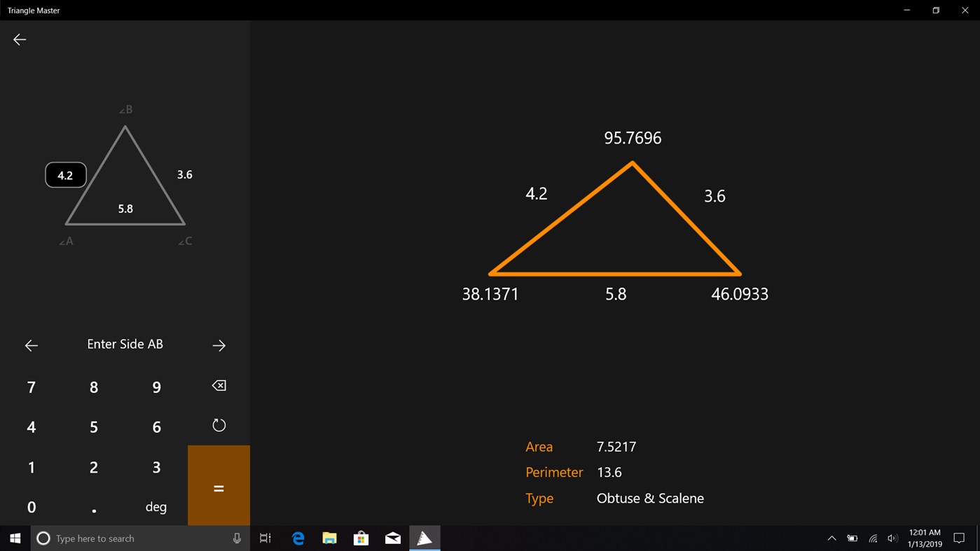The height and width of the screenshot is (551, 980).
Task: Click the microphone icon in the search bar
Action: tap(237, 538)
